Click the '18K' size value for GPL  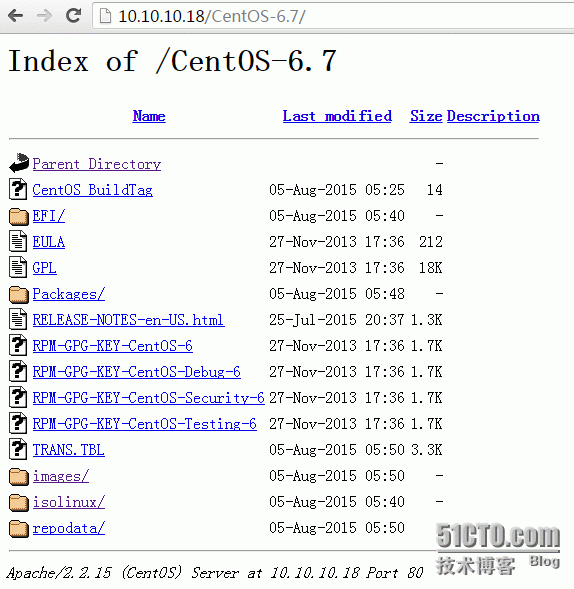[x=431, y=268]
